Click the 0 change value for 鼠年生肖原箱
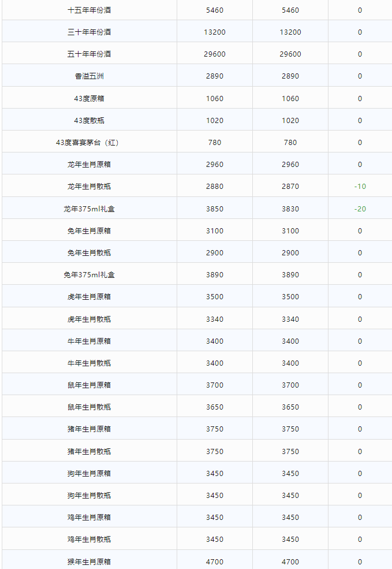 [x=360, y=385]
